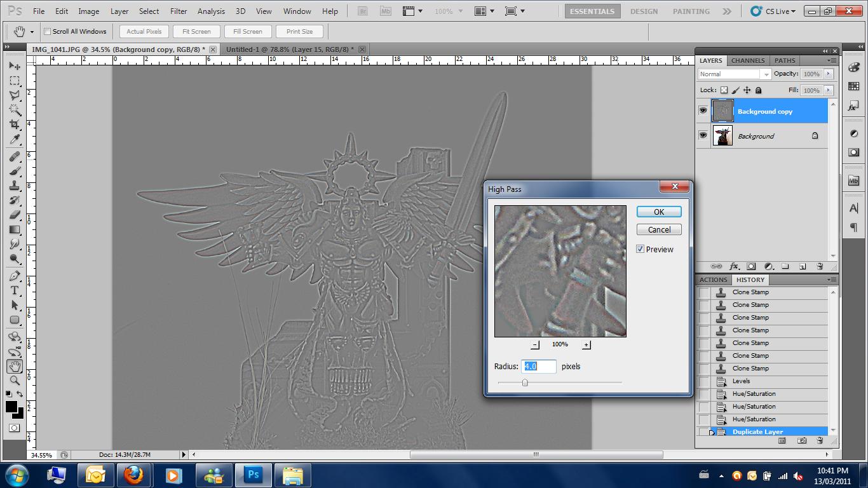Adjust High Pass Radius slider handle

525,383
